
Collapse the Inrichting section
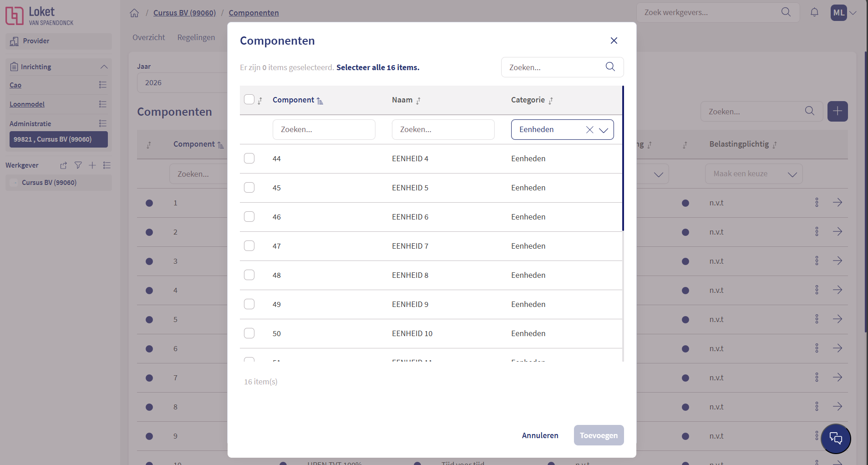pyautogui.click(x=104, y=67)
